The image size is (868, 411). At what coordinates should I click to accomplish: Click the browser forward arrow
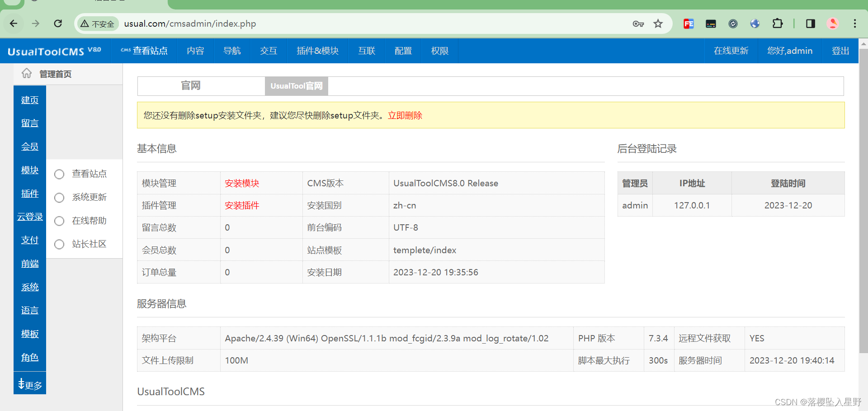click(36, 24)
